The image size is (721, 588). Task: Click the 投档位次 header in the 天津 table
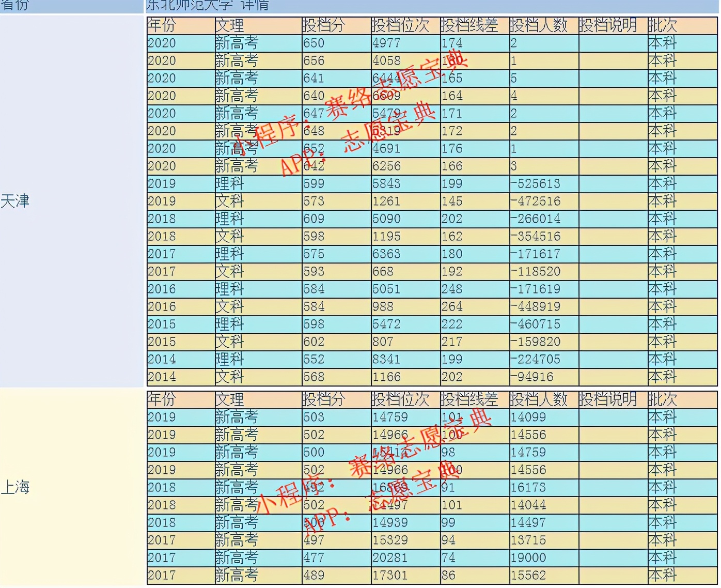(405, 25)
